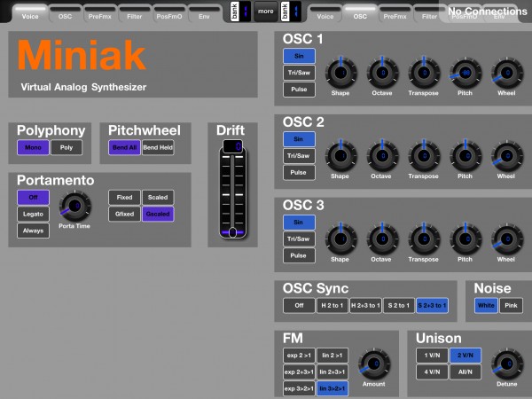Choose Fixed portamento type
Viewport: 532px width, 399px height.
(x=124, y=198)
